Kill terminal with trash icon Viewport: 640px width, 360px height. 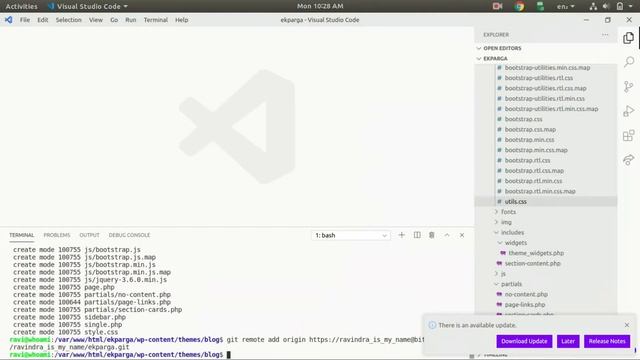pos(432,235)
